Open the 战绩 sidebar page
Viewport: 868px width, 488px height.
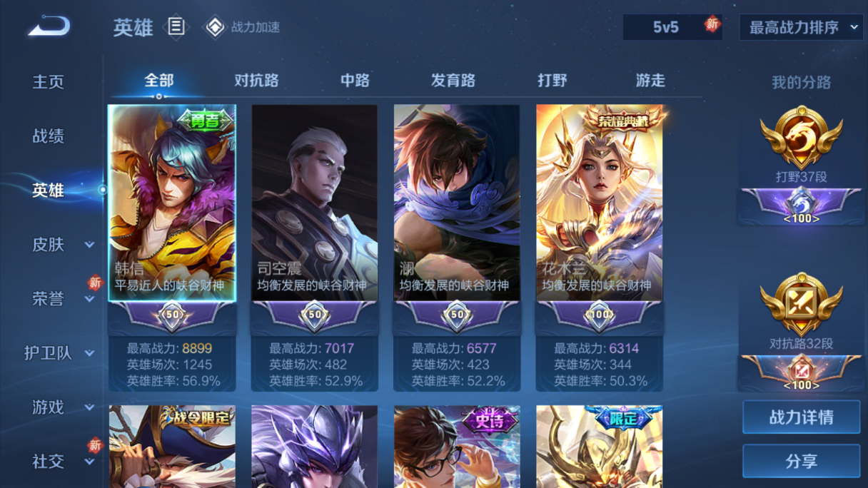[49, 136]
